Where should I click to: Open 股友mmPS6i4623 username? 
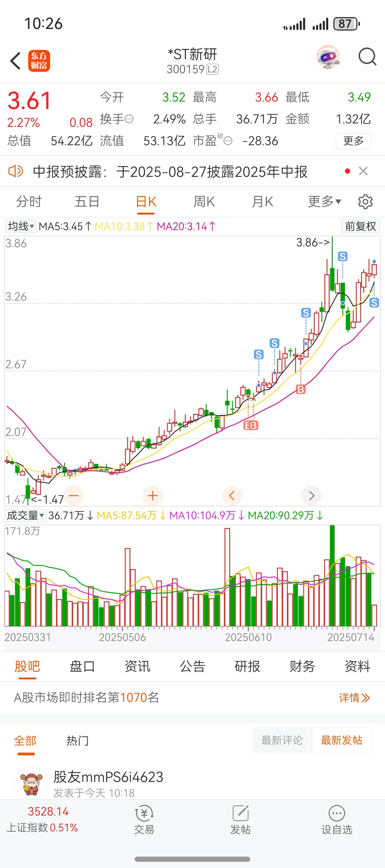[108, 777]
